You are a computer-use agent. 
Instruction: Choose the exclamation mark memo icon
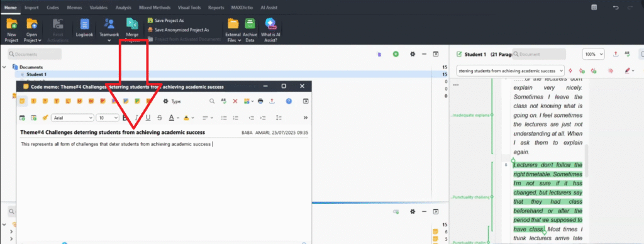point(34,101)
